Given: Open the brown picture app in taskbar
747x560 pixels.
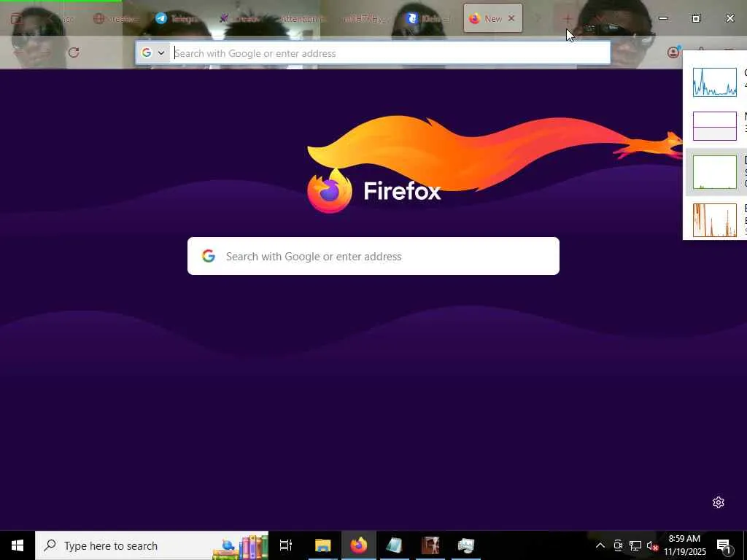Looking at the screenshot, I should click(x=430, y=545).
